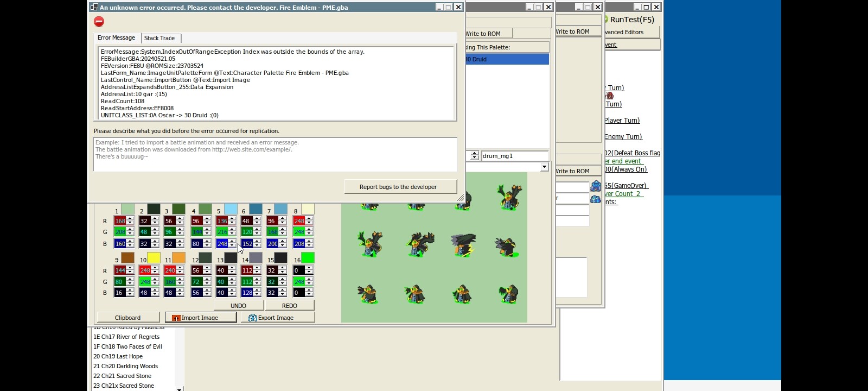Click the red error stop icon

click(99, 22)
